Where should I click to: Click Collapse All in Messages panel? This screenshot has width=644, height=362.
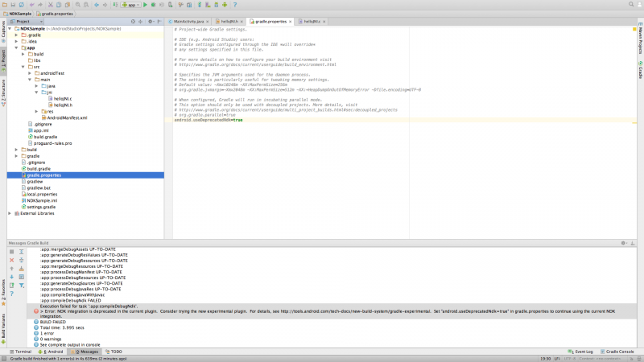(22, 260)
